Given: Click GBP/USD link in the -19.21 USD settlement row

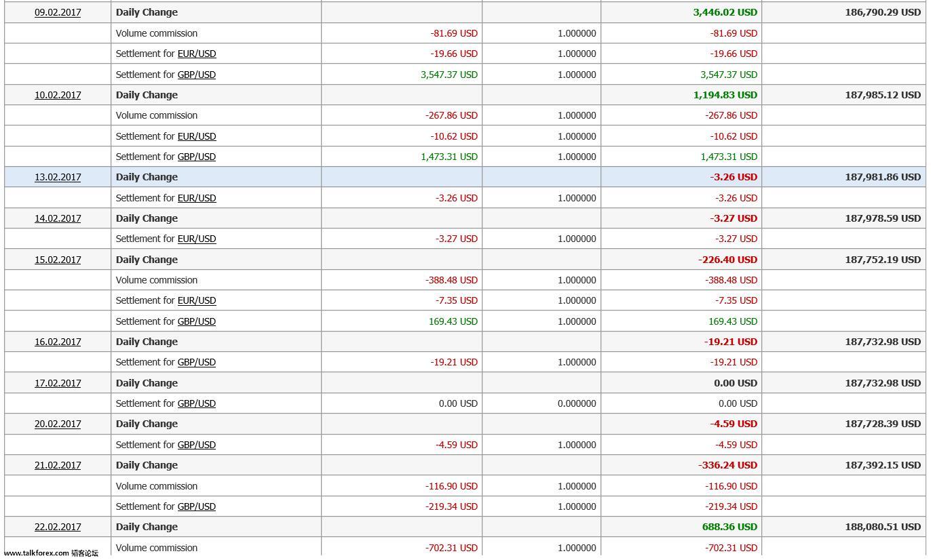Looking at the screenshot, I should pyautogui.click(x=197, y=362).
